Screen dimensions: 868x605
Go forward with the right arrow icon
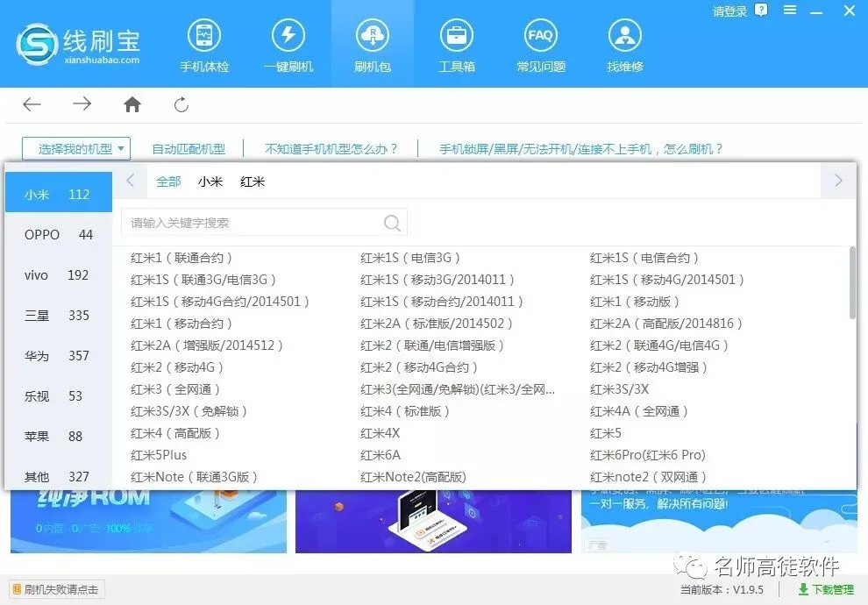click(x=82, y=104)
